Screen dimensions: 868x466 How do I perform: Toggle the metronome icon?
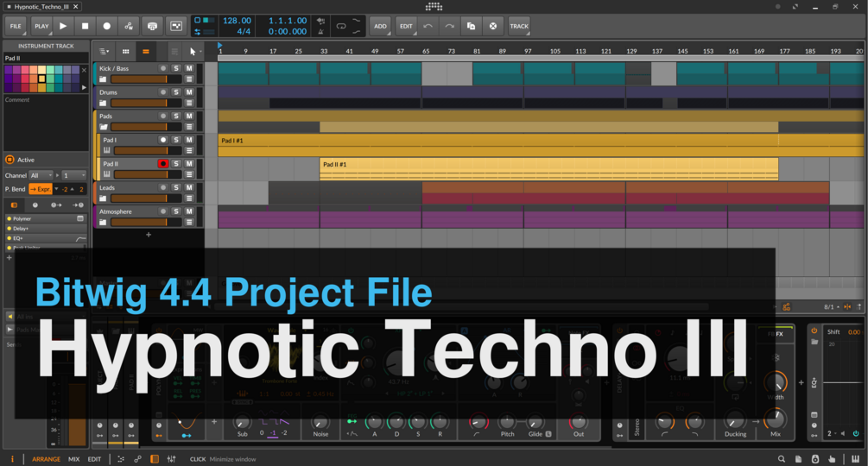click(320, 32)
